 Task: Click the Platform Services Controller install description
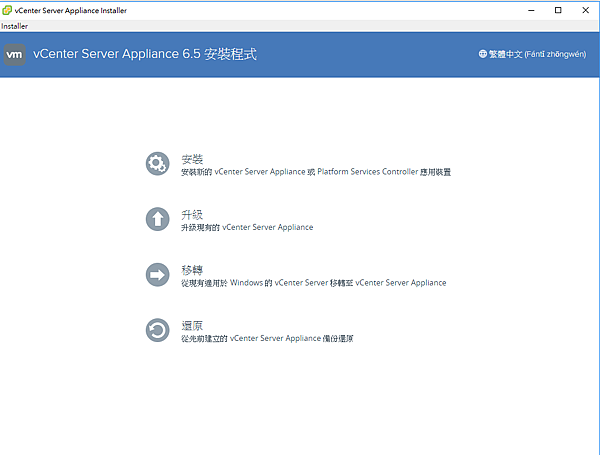click(x=316, y=172)
